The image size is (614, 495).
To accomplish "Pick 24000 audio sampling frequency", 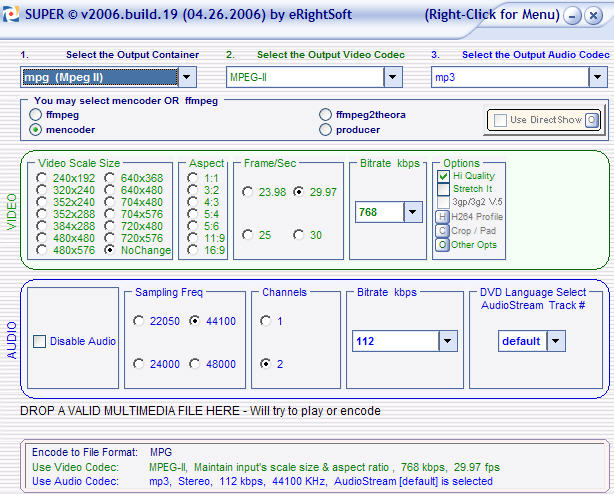I will click(x=139, y=364).
